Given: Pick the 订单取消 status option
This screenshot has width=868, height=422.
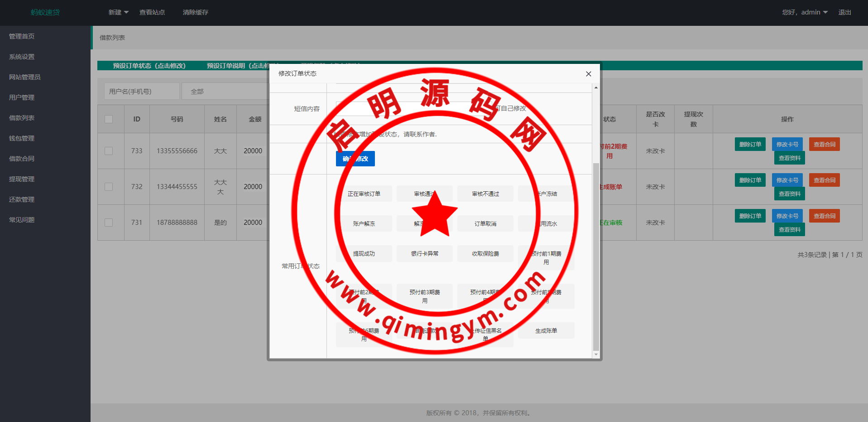Looking at the screenshot, I should tap(485, 224).
